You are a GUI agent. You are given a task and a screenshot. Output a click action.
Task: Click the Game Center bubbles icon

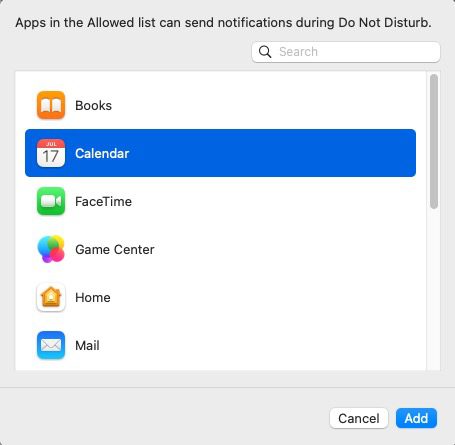pyautogui.click(x=51, y=249)
